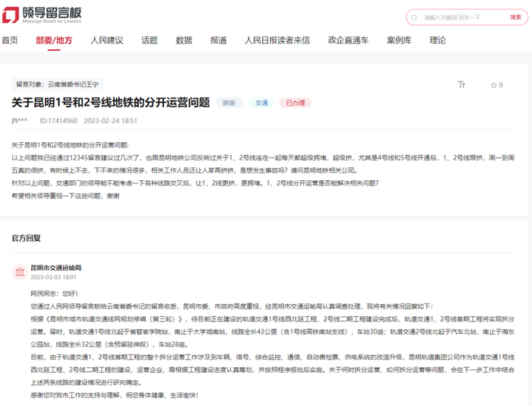Toggle the font size Tt icon
This screenshot has height=406, width=532.
[461, 84]
